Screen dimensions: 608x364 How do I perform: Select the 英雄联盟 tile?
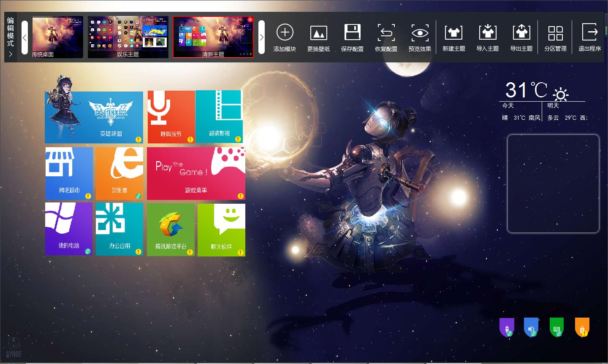click(94, 117)
